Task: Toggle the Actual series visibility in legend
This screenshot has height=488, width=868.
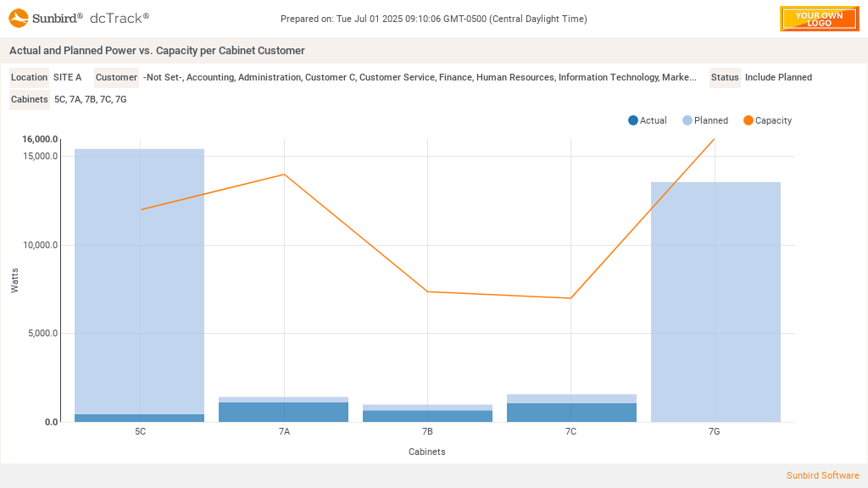Action: coord(648,120)
